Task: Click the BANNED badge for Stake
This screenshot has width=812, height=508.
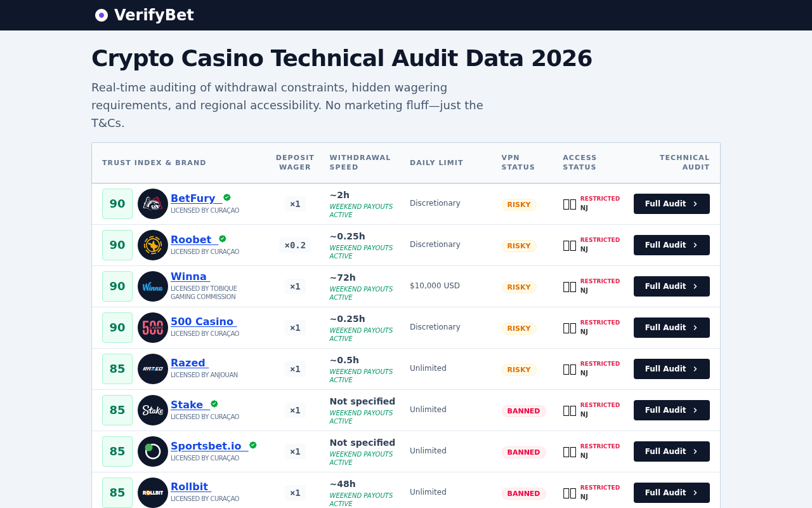Action: point(524,411)
